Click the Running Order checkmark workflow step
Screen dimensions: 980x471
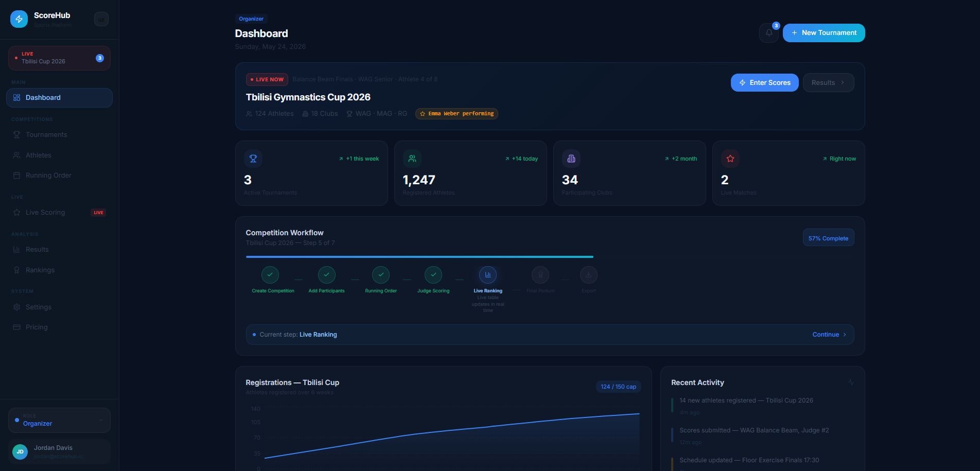click(381, 275)
